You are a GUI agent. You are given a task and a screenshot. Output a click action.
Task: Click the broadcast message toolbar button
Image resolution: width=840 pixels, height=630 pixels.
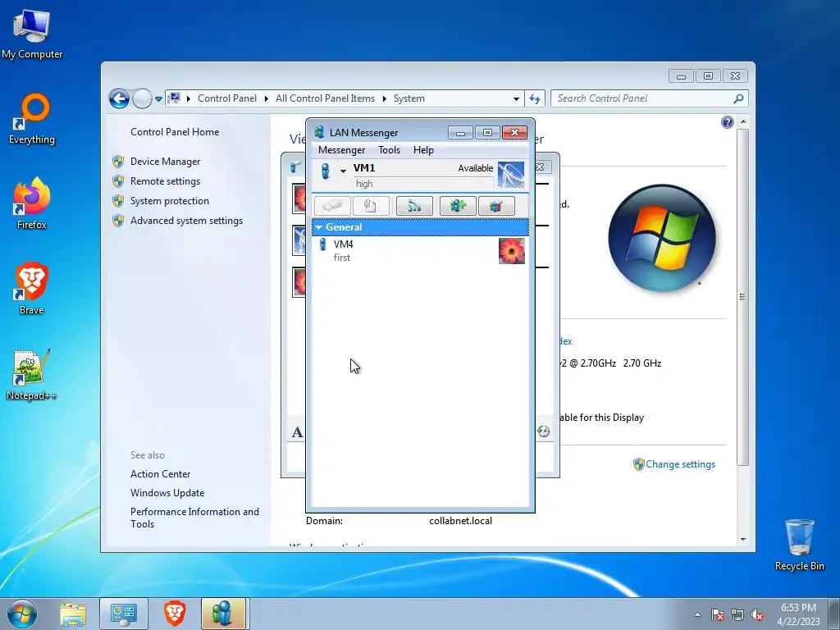(x=414, y=206)
